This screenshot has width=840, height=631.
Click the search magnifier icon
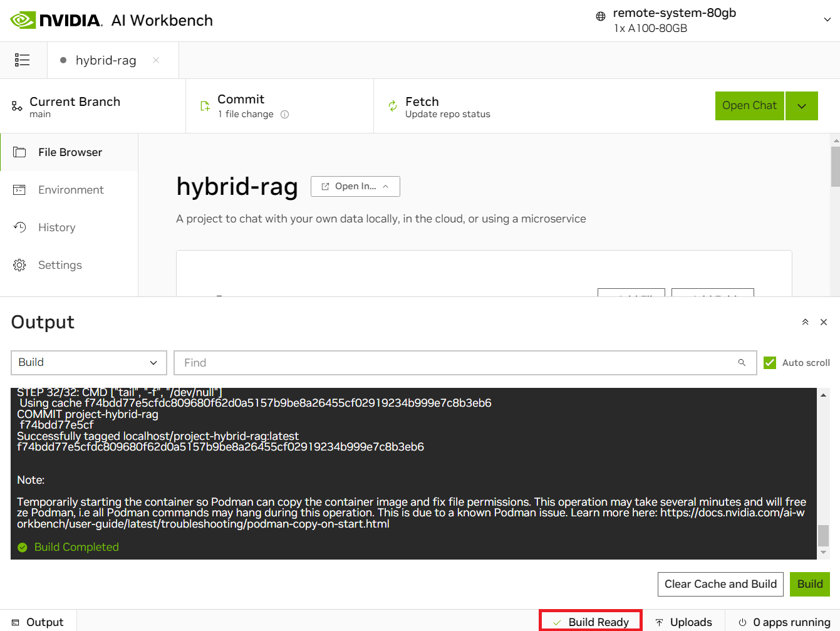742,363
